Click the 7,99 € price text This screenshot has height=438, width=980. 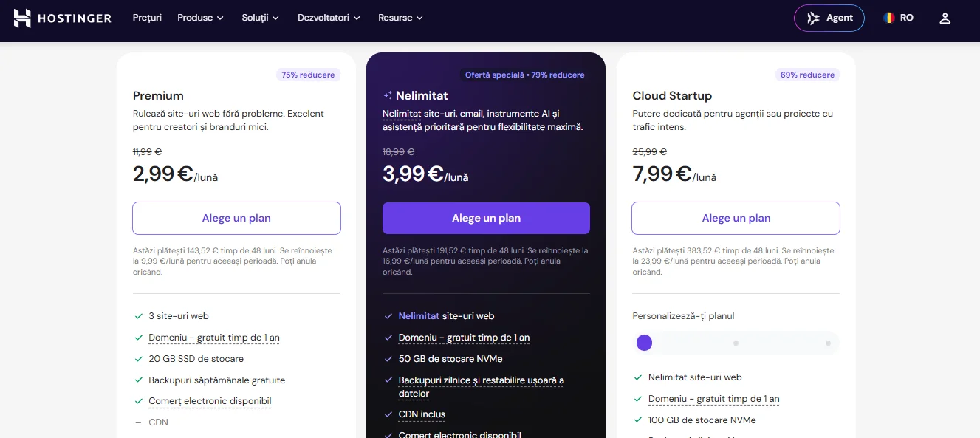point(662,174)
